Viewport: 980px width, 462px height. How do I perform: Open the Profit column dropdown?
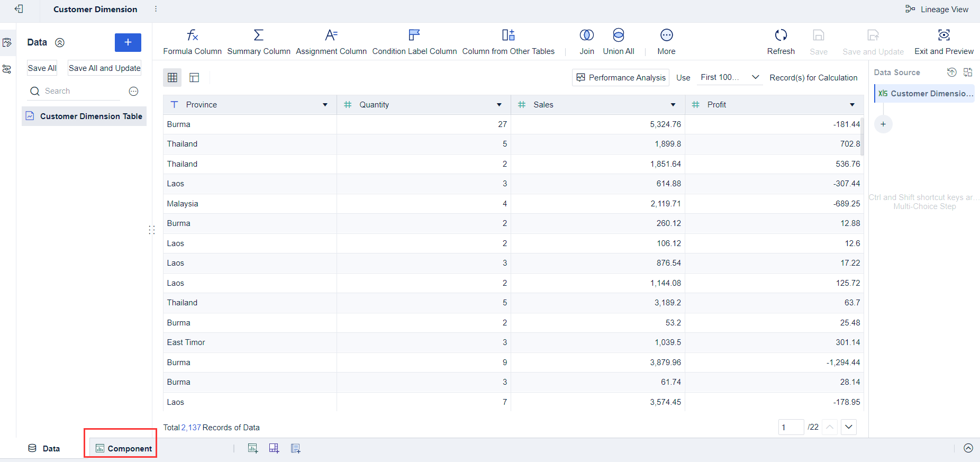click(x=852, y=105)
